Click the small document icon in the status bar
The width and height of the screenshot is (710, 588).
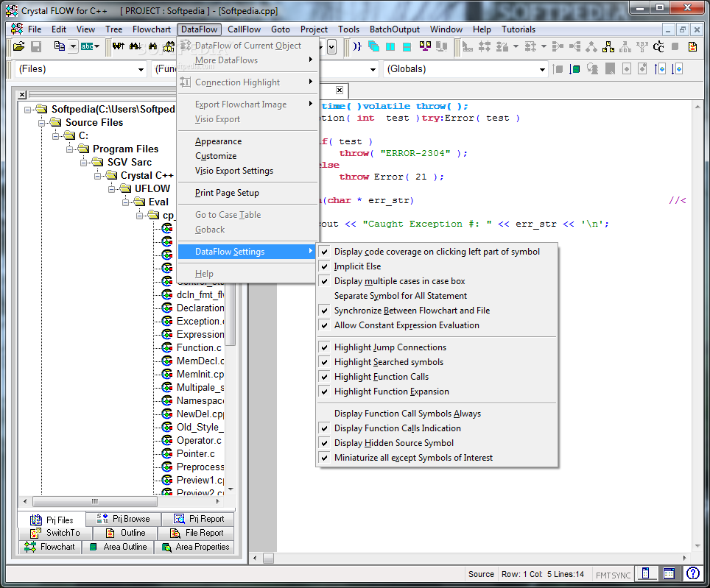[x=646, y=573]
